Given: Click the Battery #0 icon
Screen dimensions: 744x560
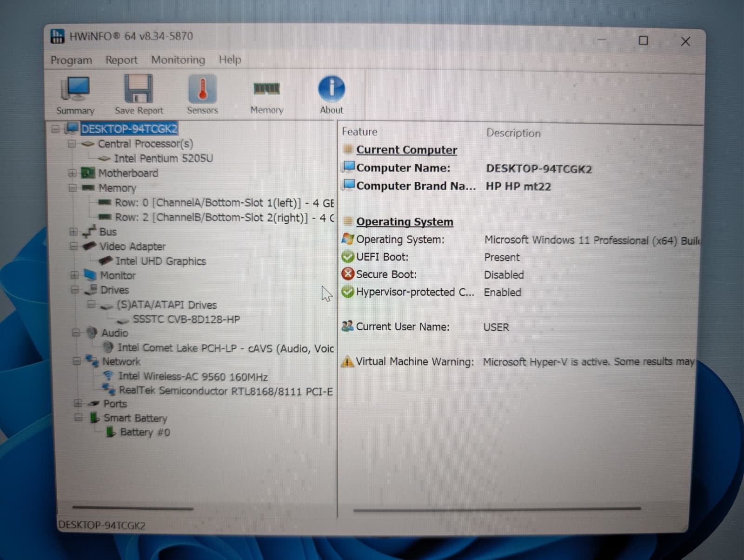Looking at the screenshot, I should 110,432.
